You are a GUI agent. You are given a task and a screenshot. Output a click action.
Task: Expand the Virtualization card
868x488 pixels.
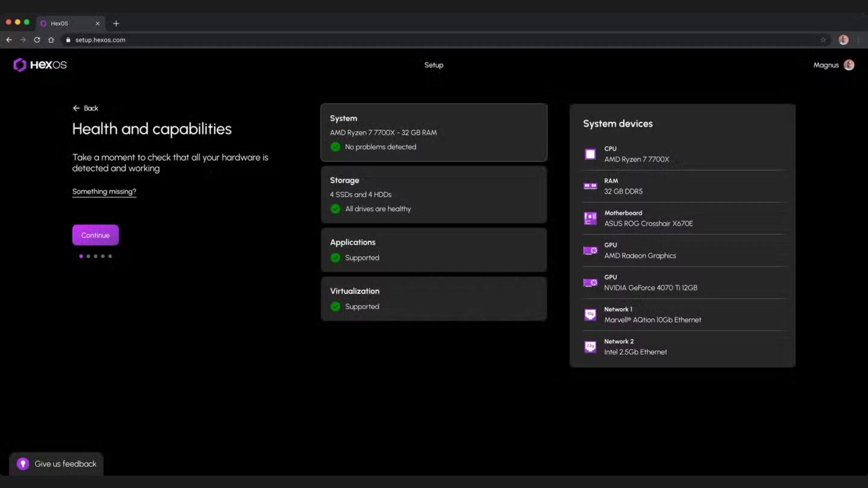(x=434, y=299)
